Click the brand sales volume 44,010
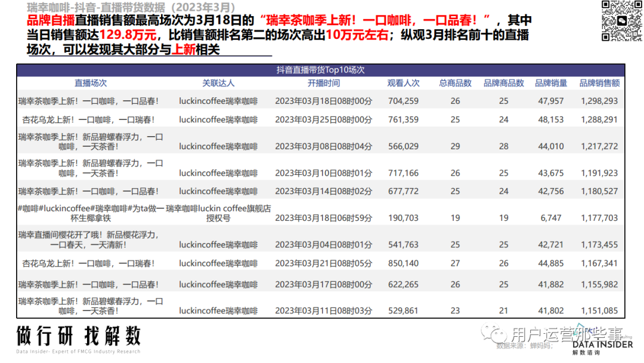The height and width of the screenshot is (363, 644). (x=551, y=146)
